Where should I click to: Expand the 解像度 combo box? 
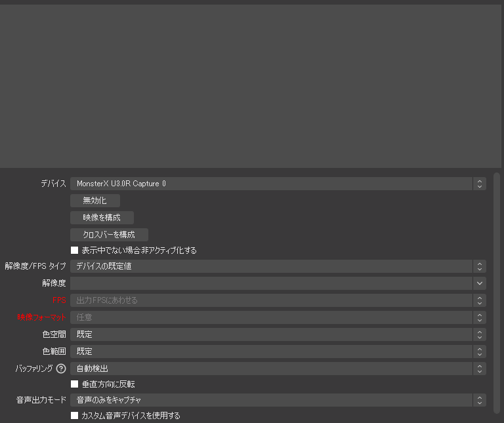pyautogui.click(x=278, y=283)
